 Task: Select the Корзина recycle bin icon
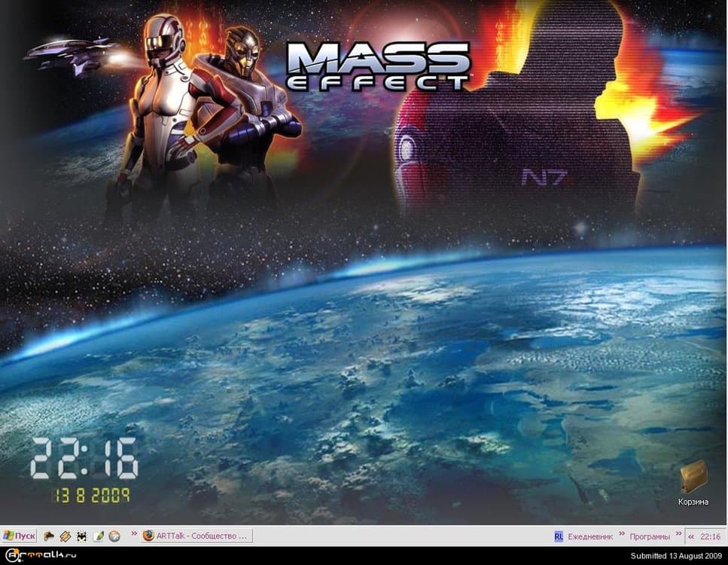click(692, 478)
